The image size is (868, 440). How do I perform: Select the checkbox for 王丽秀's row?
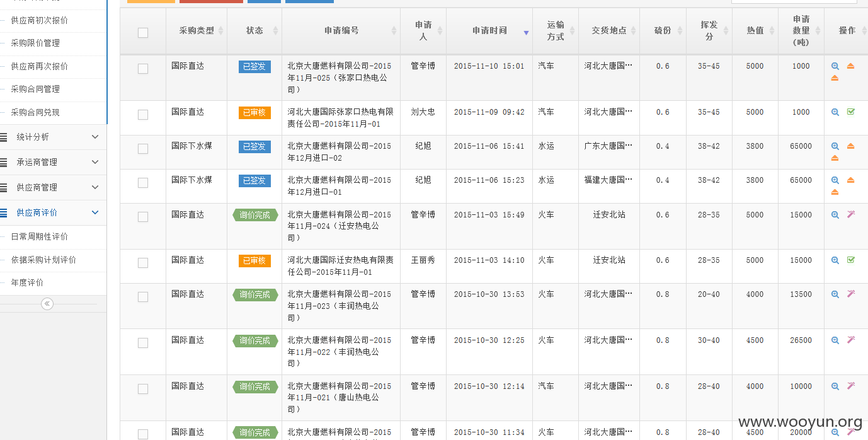click(143, 263)
